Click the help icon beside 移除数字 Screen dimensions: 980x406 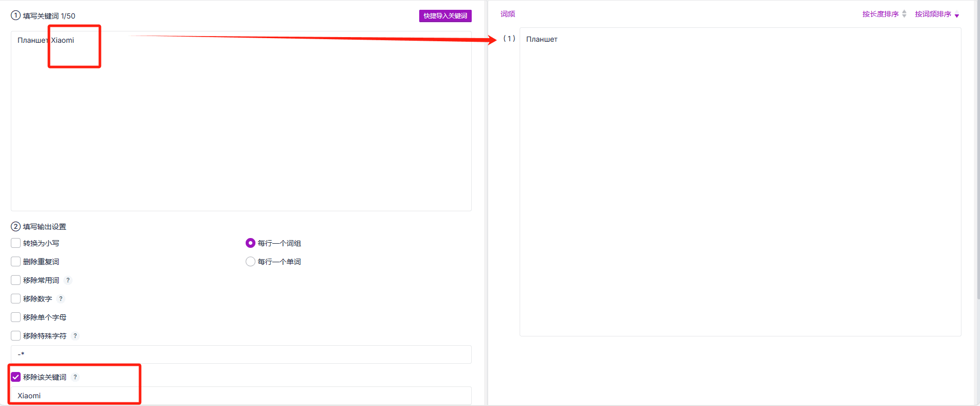[x=61, y=299]
